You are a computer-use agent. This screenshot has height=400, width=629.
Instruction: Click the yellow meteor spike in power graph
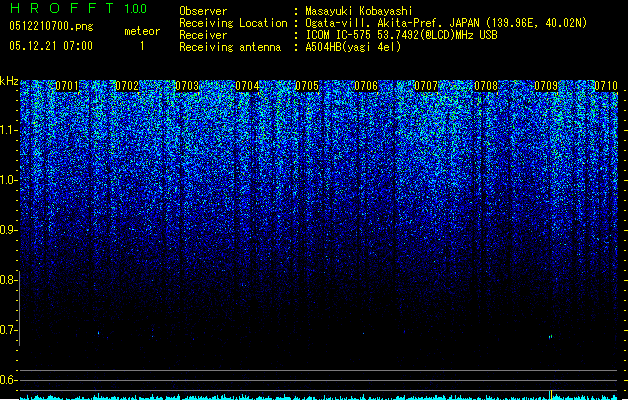[551, 394]
